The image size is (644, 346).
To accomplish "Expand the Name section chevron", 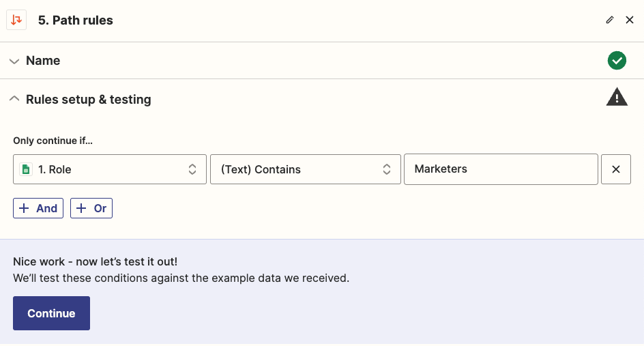I will [x=14, y=61].
